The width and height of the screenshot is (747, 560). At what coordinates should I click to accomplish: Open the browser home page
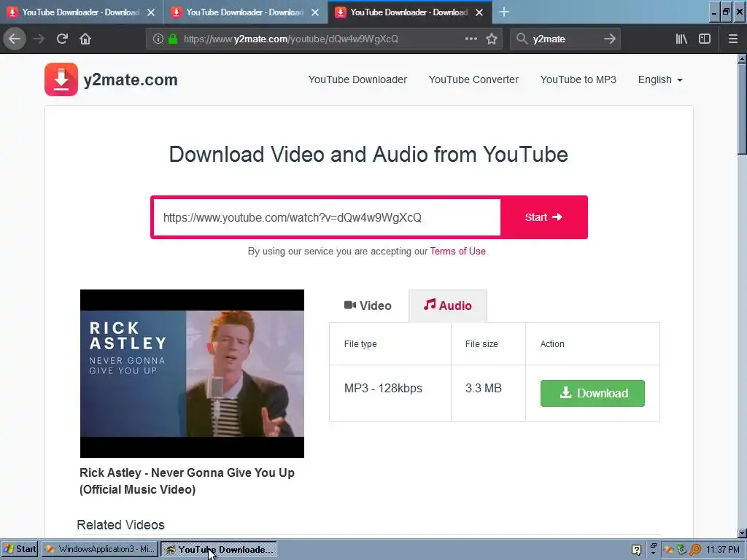[x=85, y=39]
